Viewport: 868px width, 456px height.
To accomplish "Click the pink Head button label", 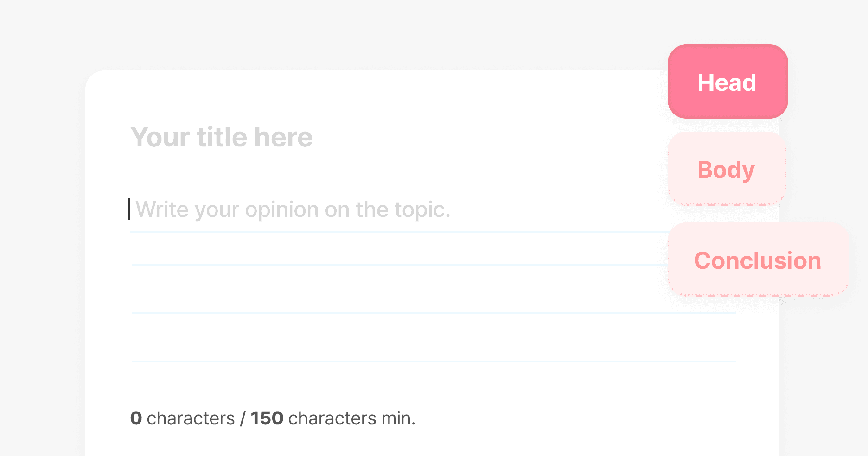I will coord(727,82).
